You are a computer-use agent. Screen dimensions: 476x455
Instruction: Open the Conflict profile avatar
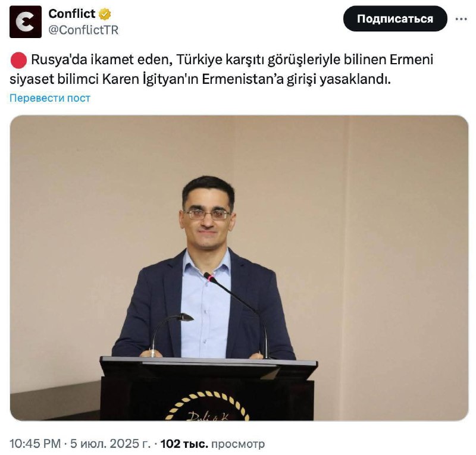[26, 22]
